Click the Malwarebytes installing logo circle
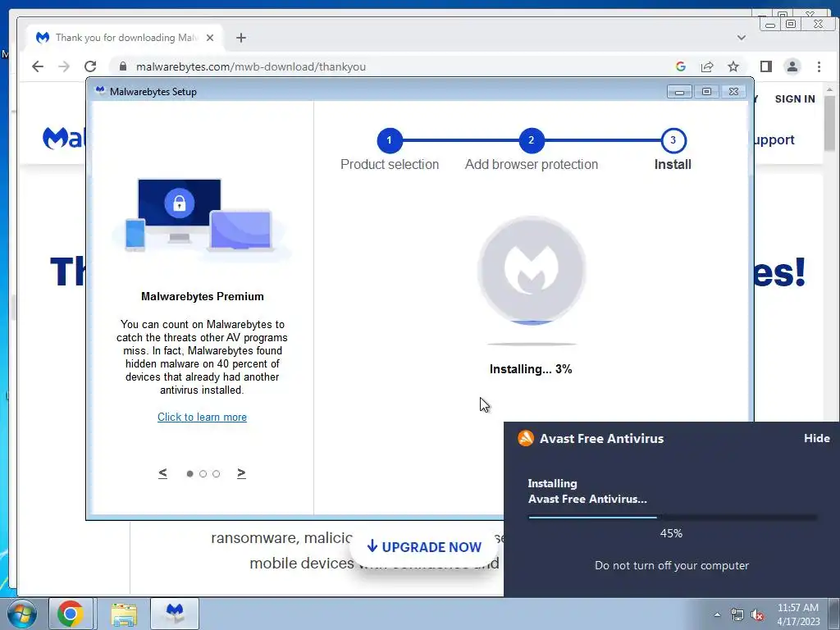The image size is (840, 630). [x=532, y=270]
